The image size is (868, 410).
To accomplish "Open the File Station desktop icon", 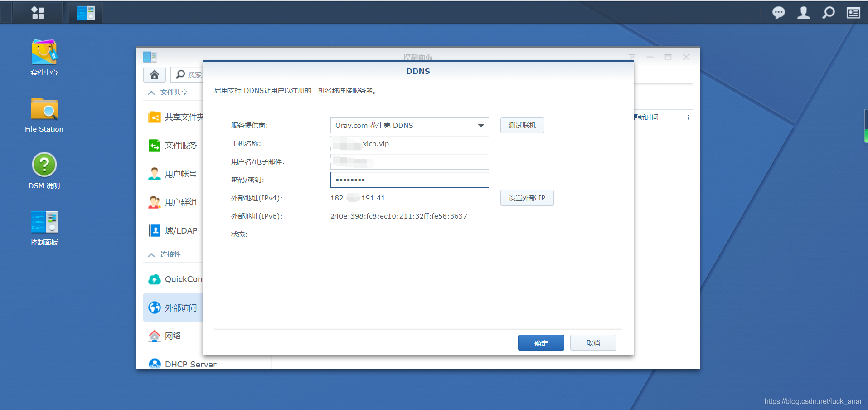I will click(44, 115).
